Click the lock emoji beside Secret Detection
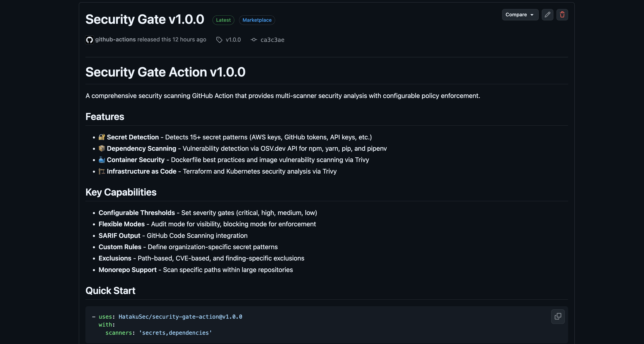The image size is (644, 344). [x=102, y=137]
